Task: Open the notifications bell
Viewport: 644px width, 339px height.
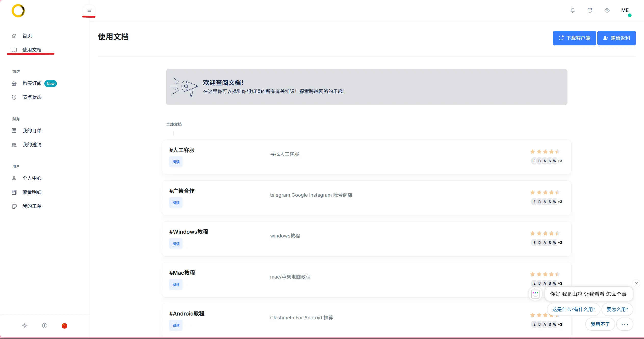Action: (x=572, y=10)
